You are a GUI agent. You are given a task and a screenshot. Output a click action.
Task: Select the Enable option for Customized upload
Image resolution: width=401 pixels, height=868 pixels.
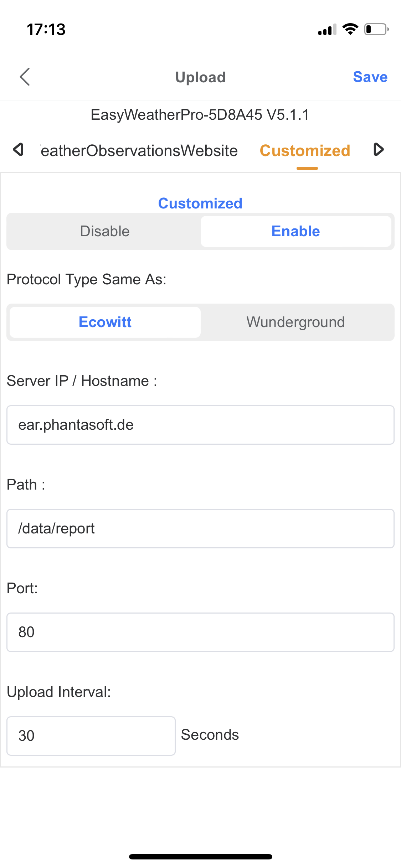[x=296, y=231]
